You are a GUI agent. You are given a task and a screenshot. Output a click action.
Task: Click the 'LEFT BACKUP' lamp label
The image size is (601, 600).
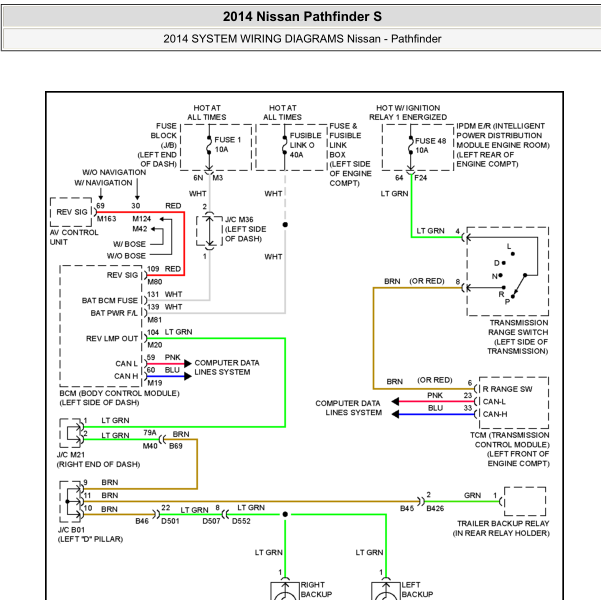(x=417, y=589)
